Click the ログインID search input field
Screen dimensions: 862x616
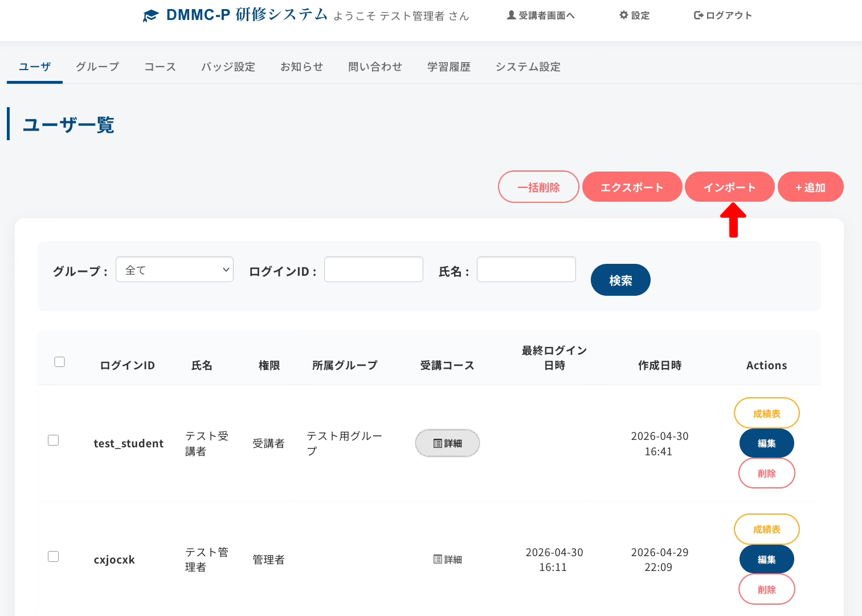coord(374,270)
